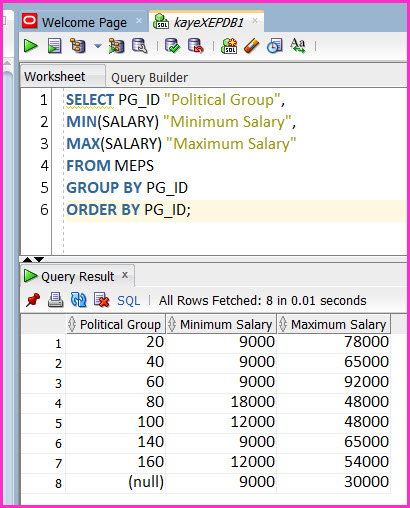
Task: Refresh the query result
Action: (x=79, y=300)
